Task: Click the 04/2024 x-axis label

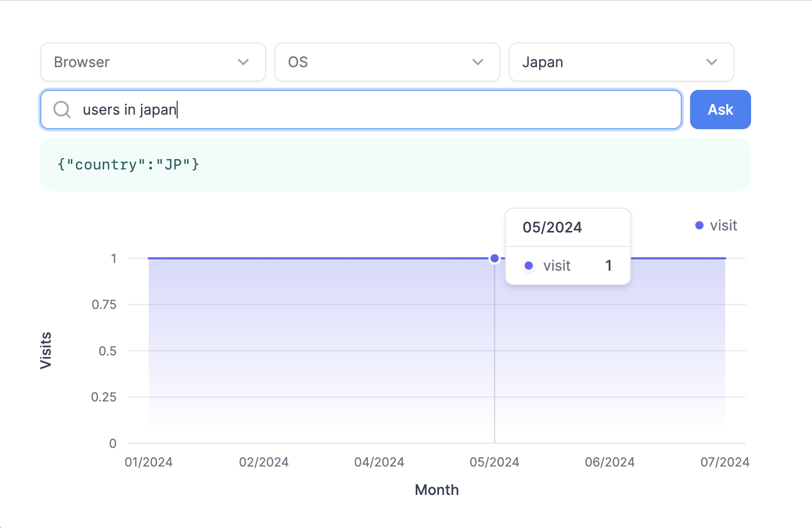Action: tap(379, 462)
